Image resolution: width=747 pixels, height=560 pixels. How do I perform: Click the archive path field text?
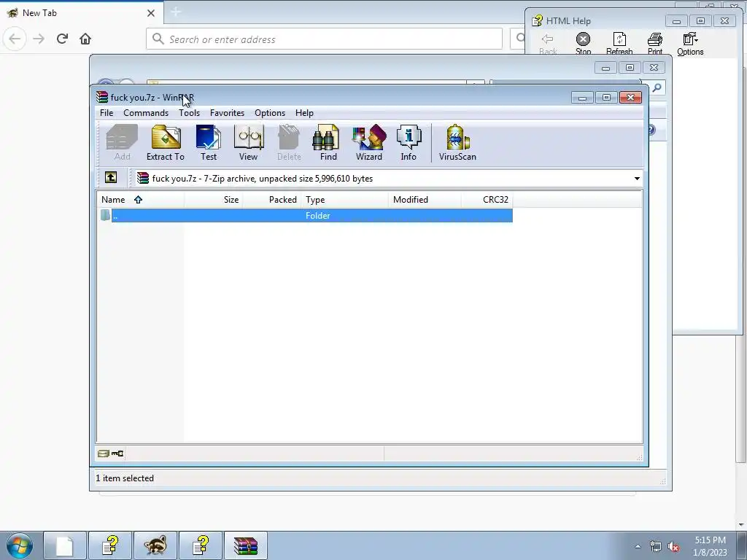coord(263,179)
